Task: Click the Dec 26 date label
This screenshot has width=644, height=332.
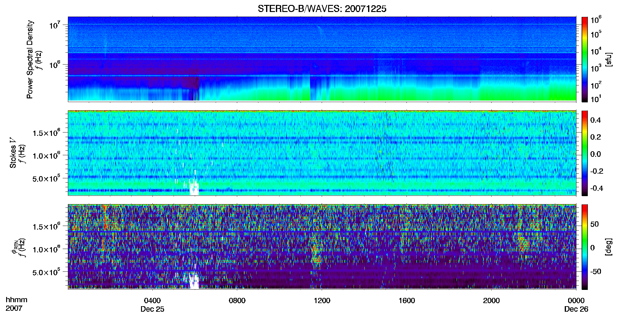Action: 576,309
